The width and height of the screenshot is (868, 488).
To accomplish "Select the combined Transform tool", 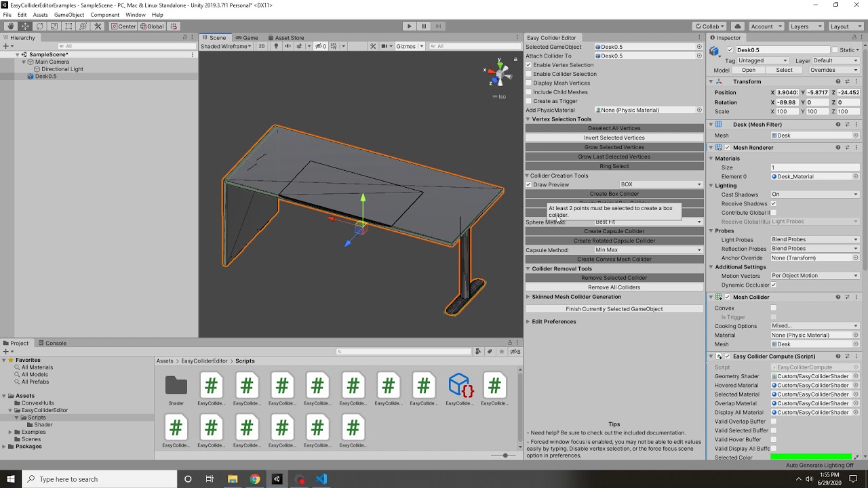I will pos(83,26).
